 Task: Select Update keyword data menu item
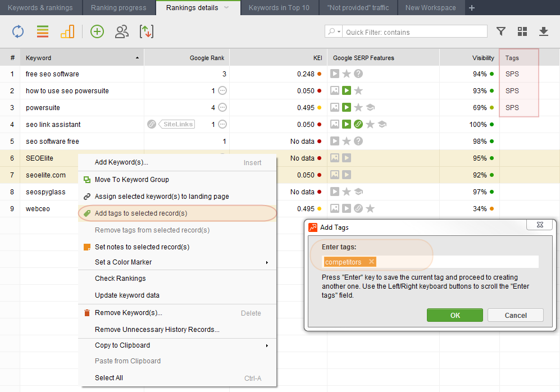click(x=177, y=295)
